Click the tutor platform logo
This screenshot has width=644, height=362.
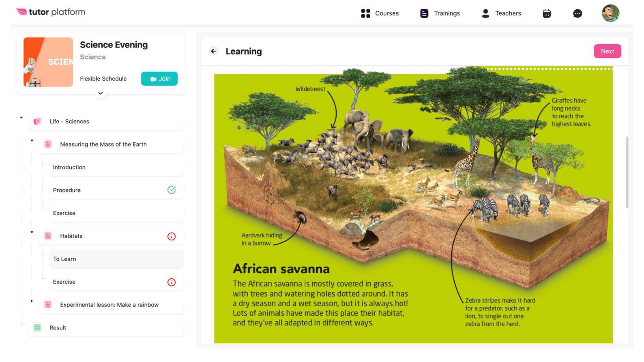pos(51,12)
